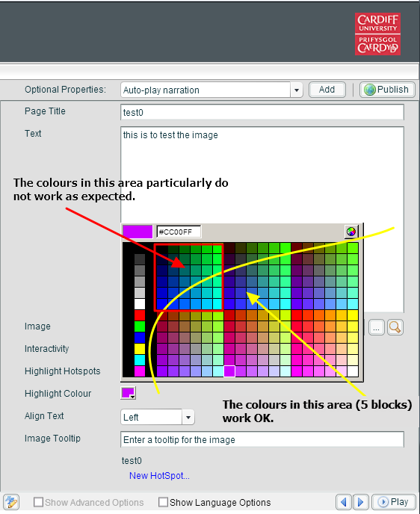Go to next page arrow
Viewport: 420px width, 514px height.
pos(361,502)
